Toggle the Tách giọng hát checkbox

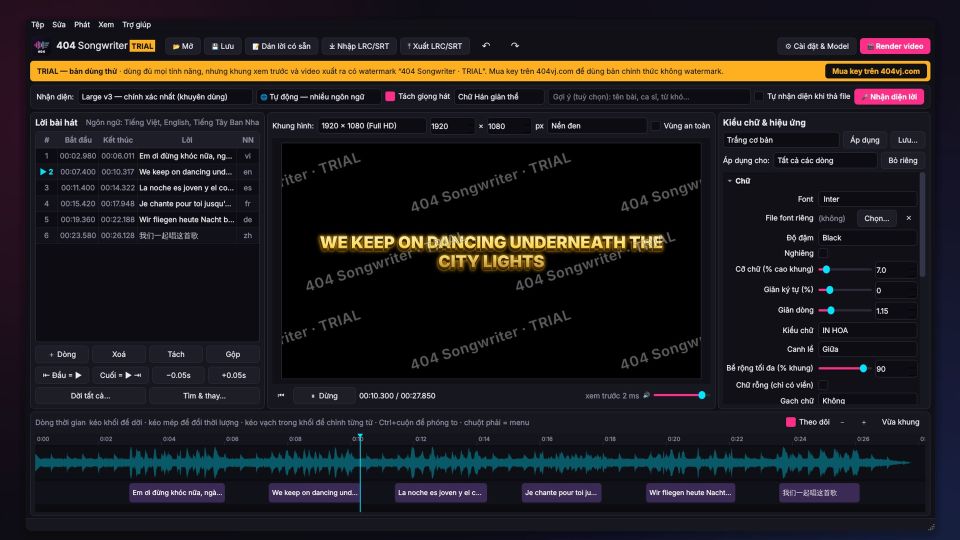pyautogui.click(x=390, y=96)
